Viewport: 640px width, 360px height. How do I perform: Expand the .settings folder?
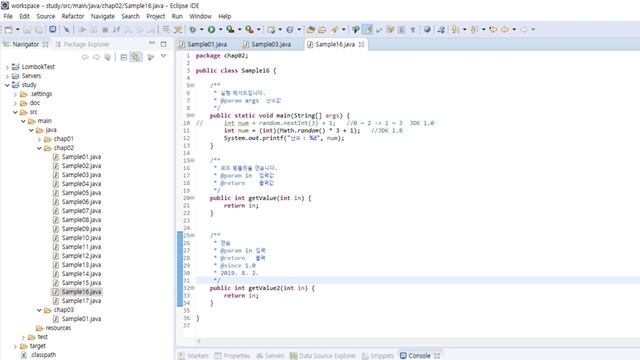pos(15,94)
